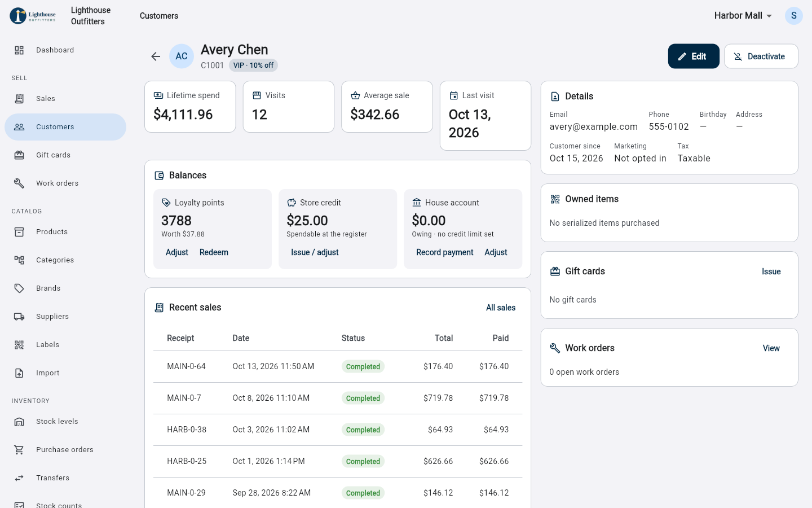Deactivate this customer
This screenshot has width=812, height=508.
761,56
